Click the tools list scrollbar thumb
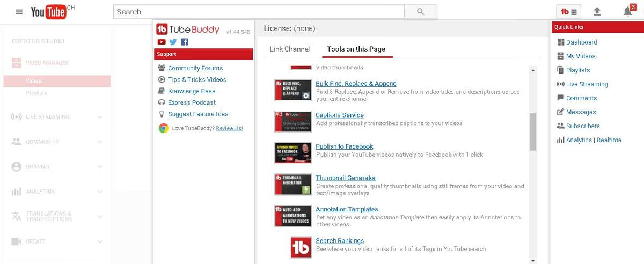The width and height of the screenshot is (644, 264). [x=533, y=131]
